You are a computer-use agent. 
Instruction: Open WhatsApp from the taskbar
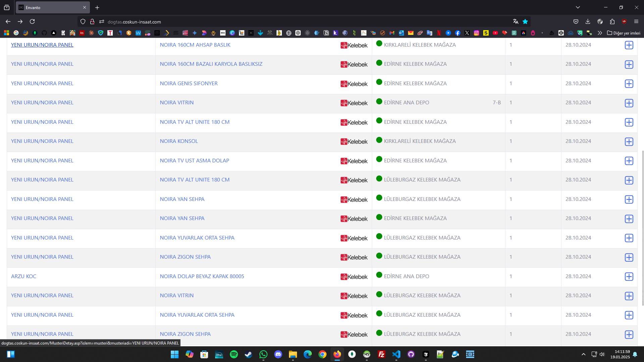click(x=263, y=354)
